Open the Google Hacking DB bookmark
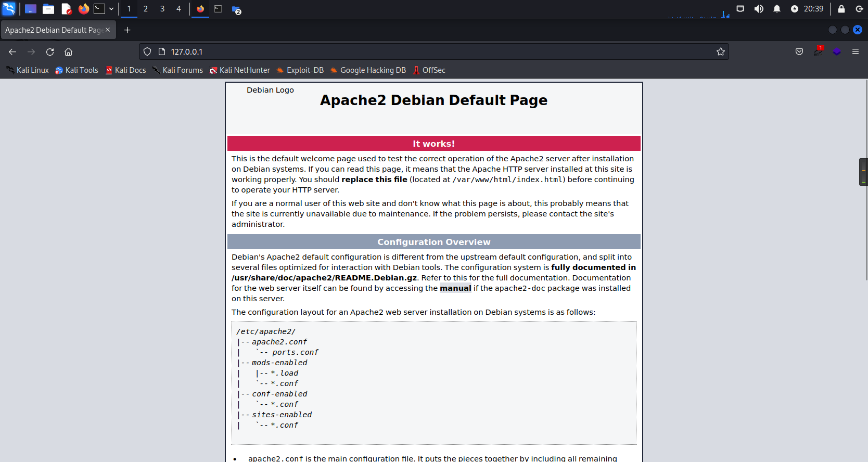Screen dimensions: 868x462 [368, 70]
